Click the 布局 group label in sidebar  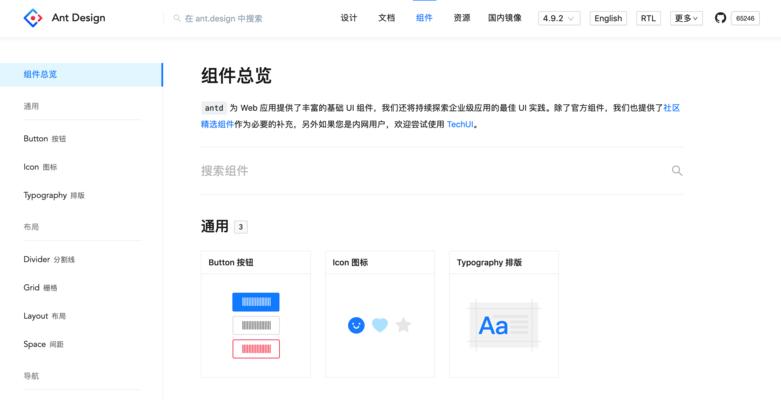tap(31, 227)
